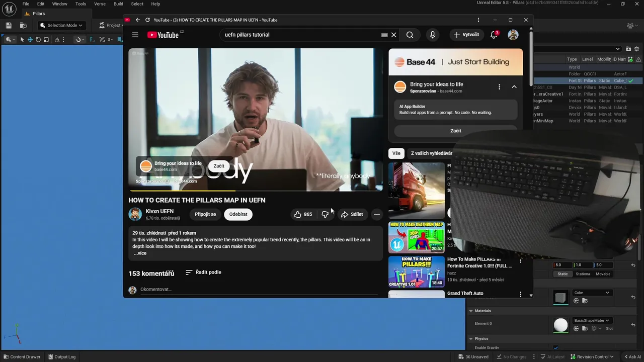Open YouTube notifications bell
The image size is (644, 362).
pos(494,35)
